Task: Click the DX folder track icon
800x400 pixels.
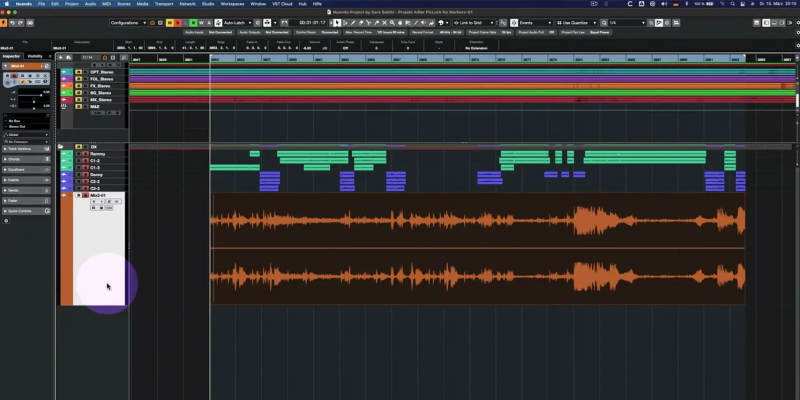Action: (x=60, y=146)
